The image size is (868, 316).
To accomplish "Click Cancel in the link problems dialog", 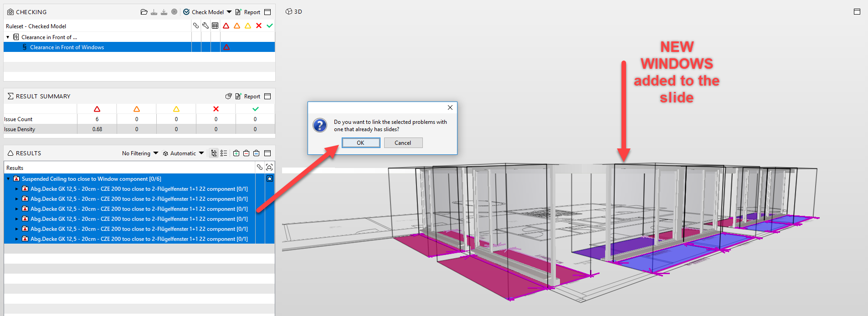I will click(x=403, y=143).
